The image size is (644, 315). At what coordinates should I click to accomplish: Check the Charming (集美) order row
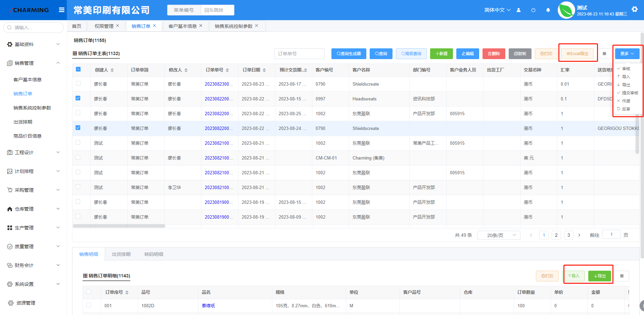(x=78, y=157)
